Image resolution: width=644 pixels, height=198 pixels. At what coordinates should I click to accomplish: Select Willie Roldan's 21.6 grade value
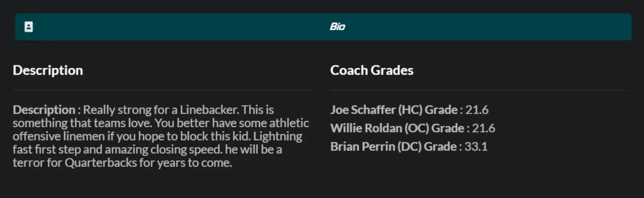pyautogui.click(x=483, y=128)
